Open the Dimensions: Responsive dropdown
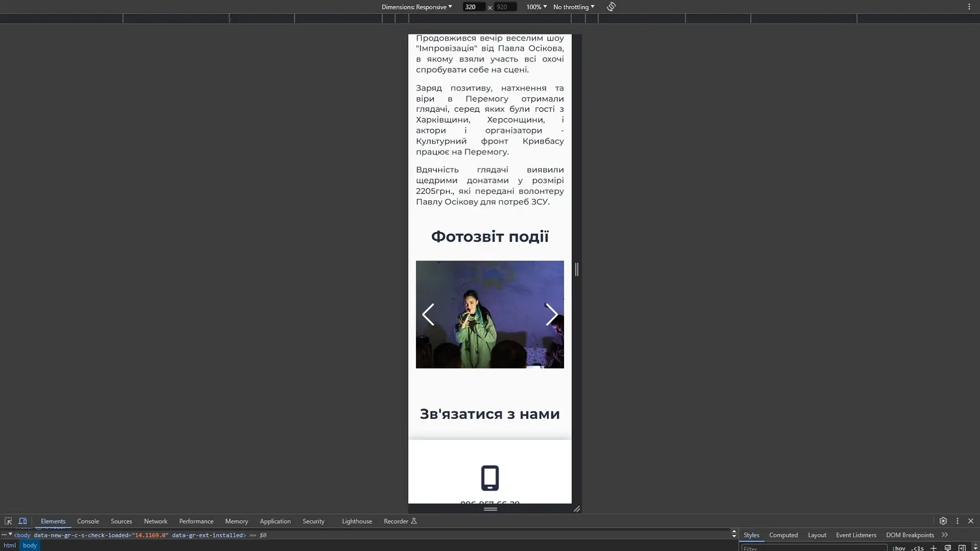Image resolution: width=980 pixels, height=551 pixels. point(416,7)
